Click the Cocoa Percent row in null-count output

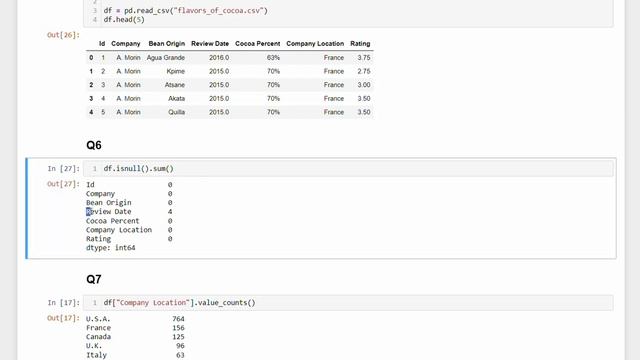pyautogui.click(x=129, y=221)
